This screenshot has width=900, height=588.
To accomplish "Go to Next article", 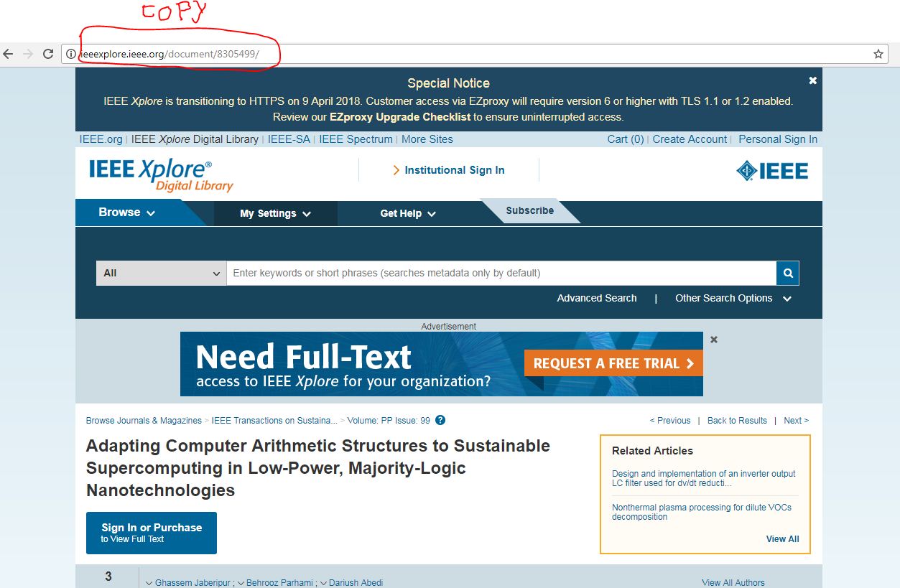I will tap(796, 421).
